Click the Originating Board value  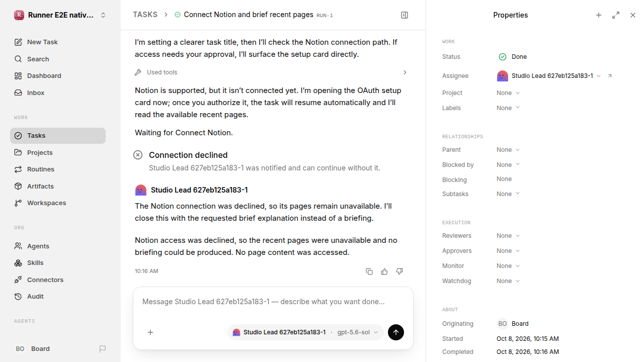[x=513, y=324]
